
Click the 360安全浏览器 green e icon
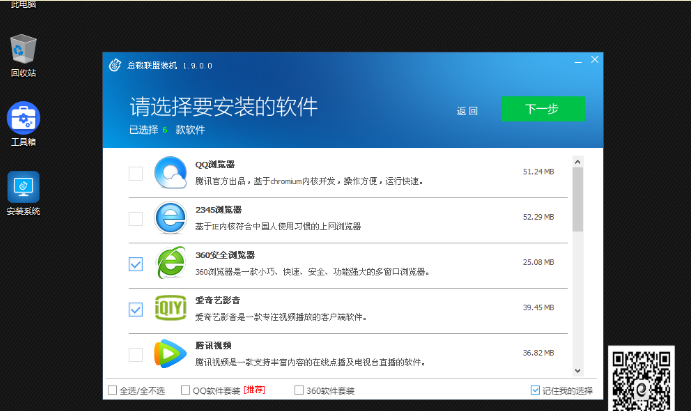pyautogui.click(x=171, y=263)
